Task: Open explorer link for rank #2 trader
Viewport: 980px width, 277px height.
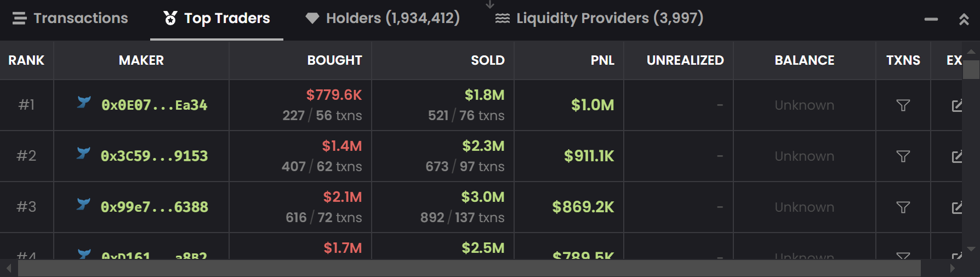Action: click(x=956, y=156)
